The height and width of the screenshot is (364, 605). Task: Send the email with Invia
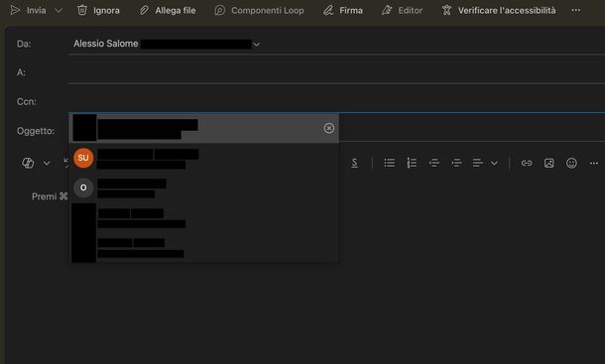pyautogui.click(x=28, y=11)
